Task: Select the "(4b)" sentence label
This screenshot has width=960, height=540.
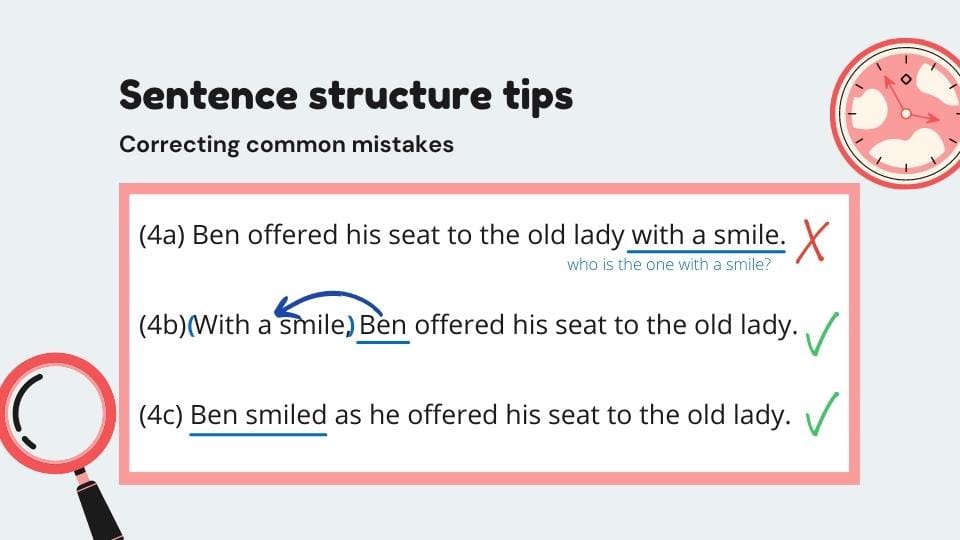Action: point(162,325)
